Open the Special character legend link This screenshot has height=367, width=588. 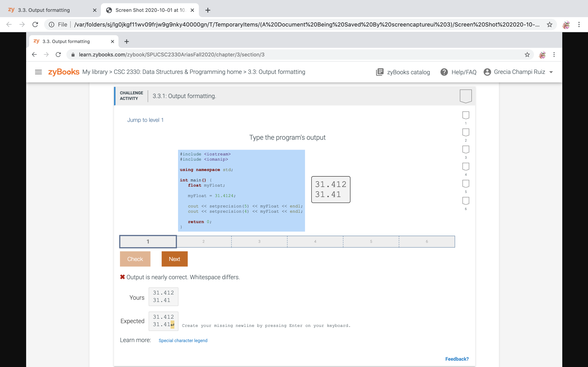(183, 340)
